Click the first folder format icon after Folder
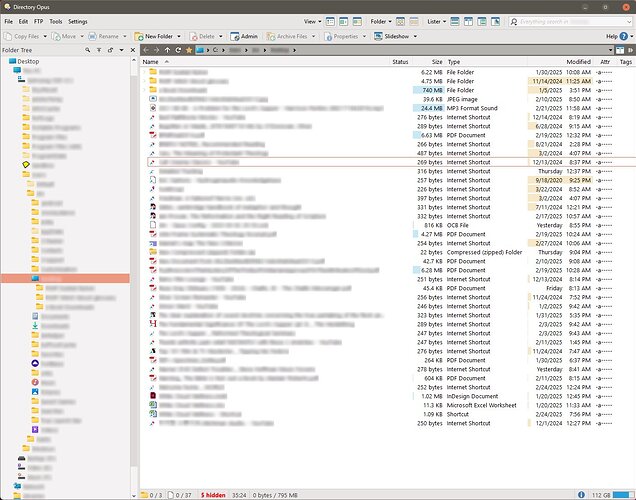 [400, 21]
